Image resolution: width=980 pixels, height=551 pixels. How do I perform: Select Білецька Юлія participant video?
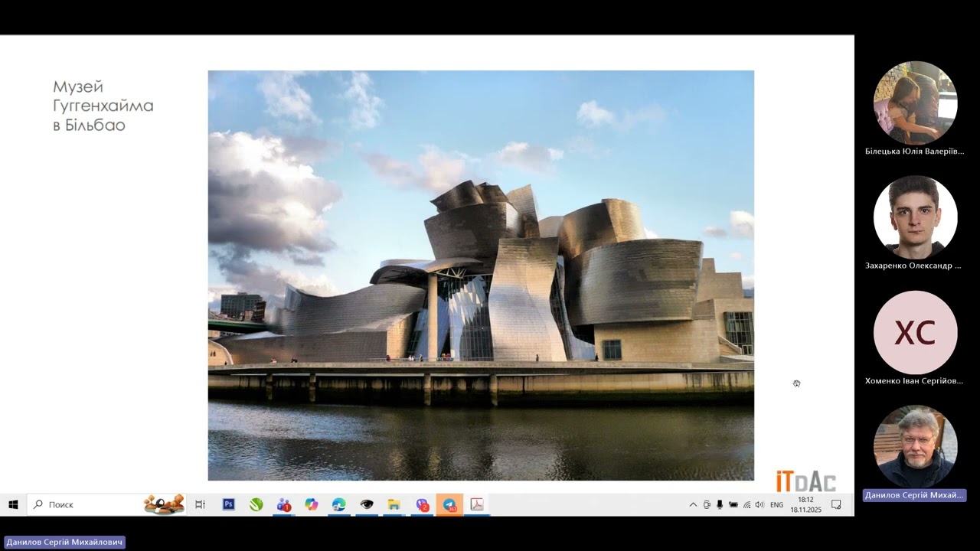pyautogui.click(x=915, y=103)
